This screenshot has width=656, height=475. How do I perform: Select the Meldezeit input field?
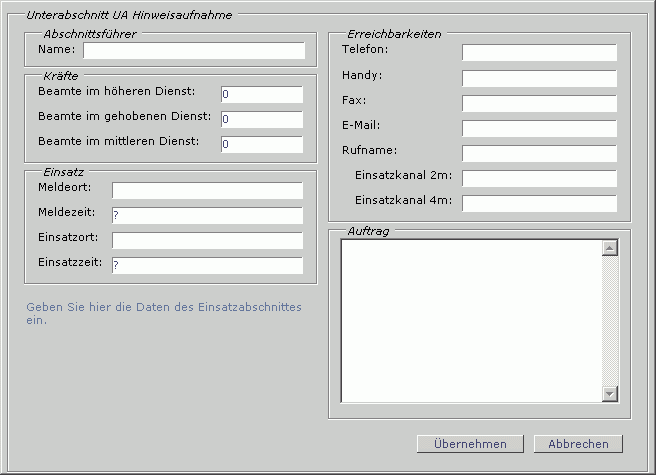pos(207,216)
